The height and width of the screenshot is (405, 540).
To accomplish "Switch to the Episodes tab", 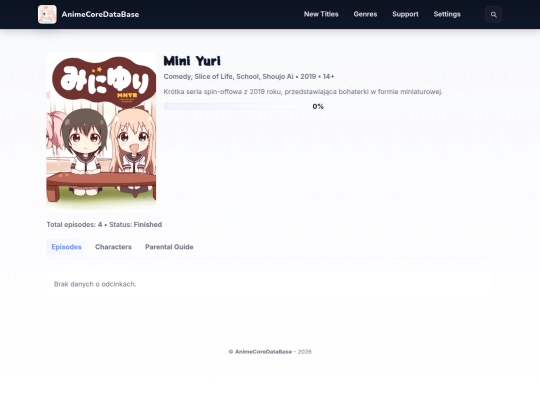I will coord(66,247).
